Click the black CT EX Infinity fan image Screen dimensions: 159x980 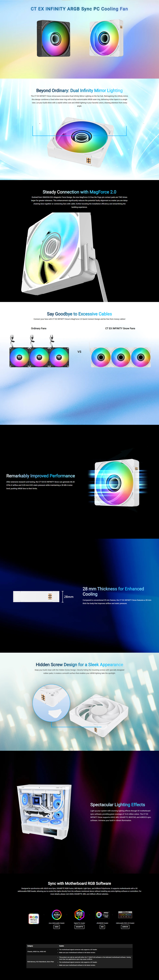coord(54,38)
